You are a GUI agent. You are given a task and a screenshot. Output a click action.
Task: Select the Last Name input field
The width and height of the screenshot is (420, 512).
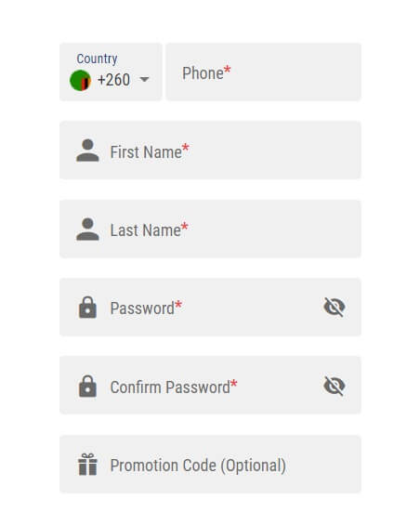[210, 229]
